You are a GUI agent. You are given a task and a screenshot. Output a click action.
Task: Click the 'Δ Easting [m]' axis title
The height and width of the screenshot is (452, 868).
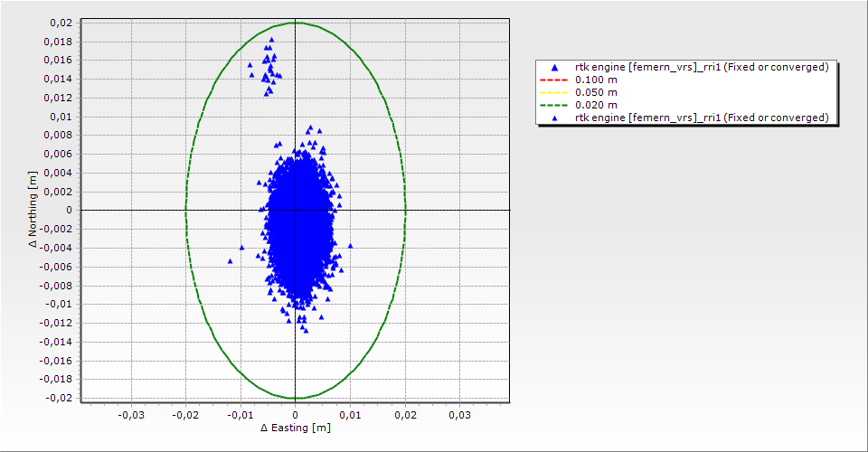point(295,428)
